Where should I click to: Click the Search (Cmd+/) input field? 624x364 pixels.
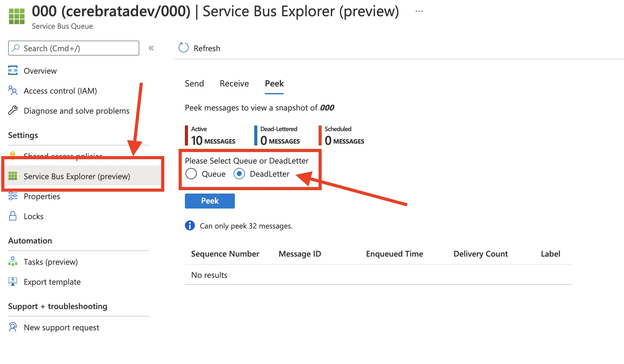(74, 48)
